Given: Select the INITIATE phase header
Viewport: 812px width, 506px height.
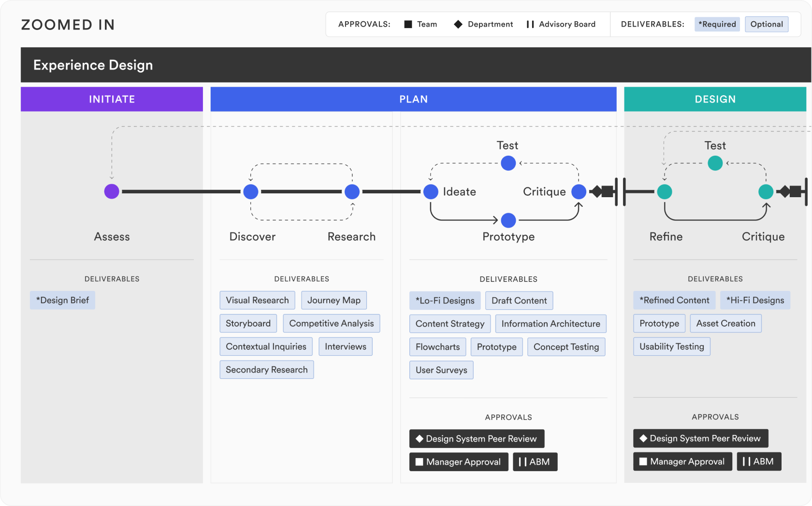Looking at the screenshot, I should click(x=112, y=99).
